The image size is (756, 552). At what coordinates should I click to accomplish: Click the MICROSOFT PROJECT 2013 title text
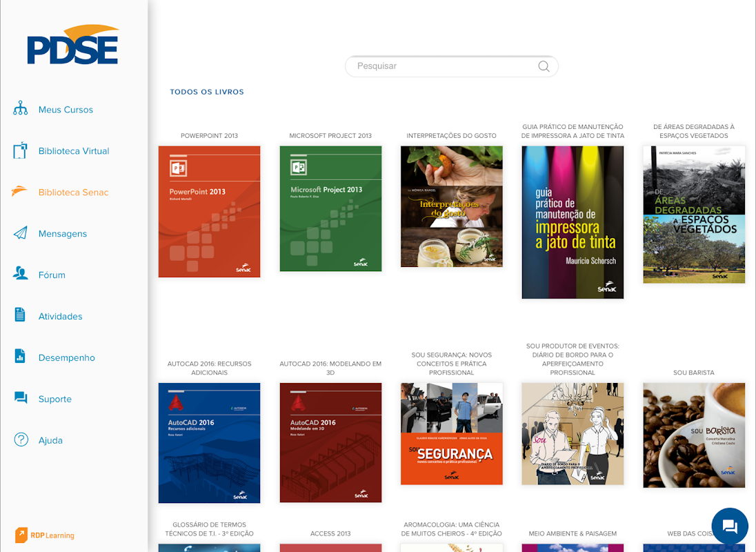coord(331,136)
